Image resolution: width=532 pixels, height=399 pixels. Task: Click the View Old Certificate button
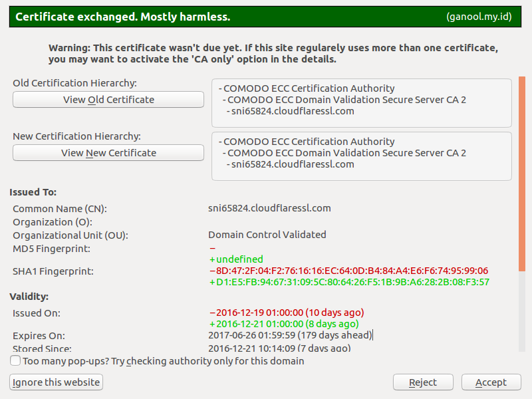pyautogui.click(x=108, y=99)
